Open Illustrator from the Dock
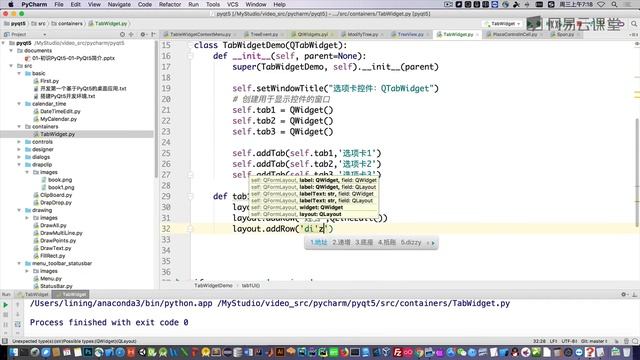640x360 pixels. tap(280, 352)
